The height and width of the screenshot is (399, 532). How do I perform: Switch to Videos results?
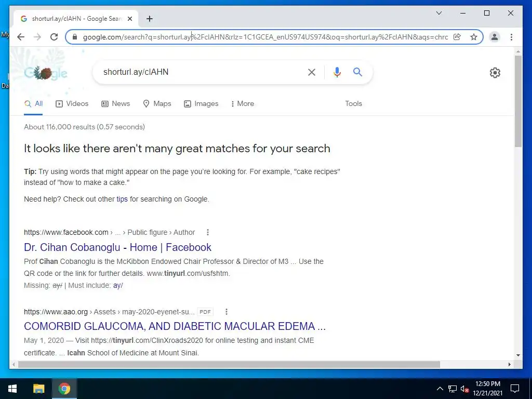[72, 104]
